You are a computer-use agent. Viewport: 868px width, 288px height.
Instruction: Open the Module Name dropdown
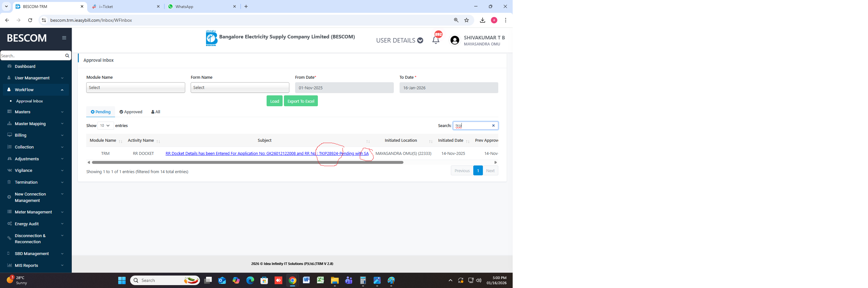click(136, 87)
